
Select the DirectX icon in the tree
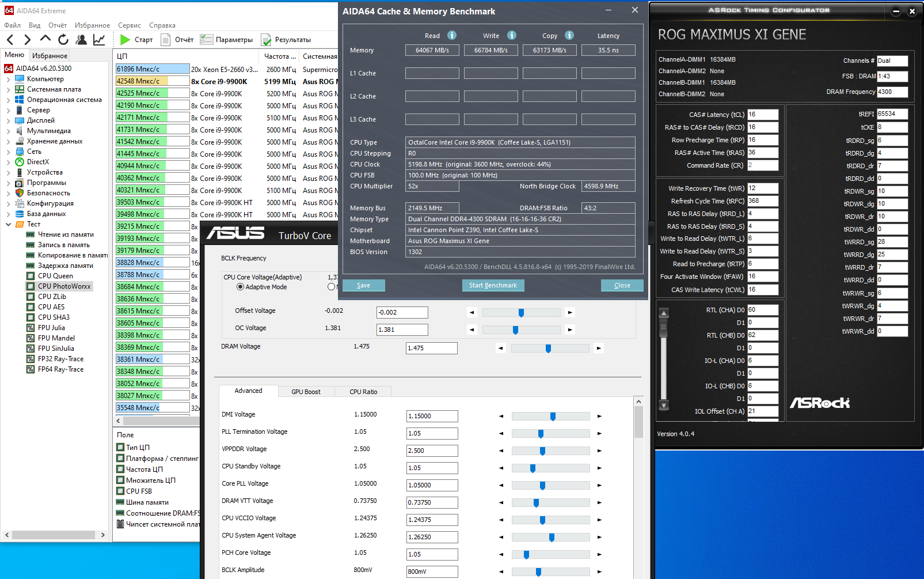point(20,162)
